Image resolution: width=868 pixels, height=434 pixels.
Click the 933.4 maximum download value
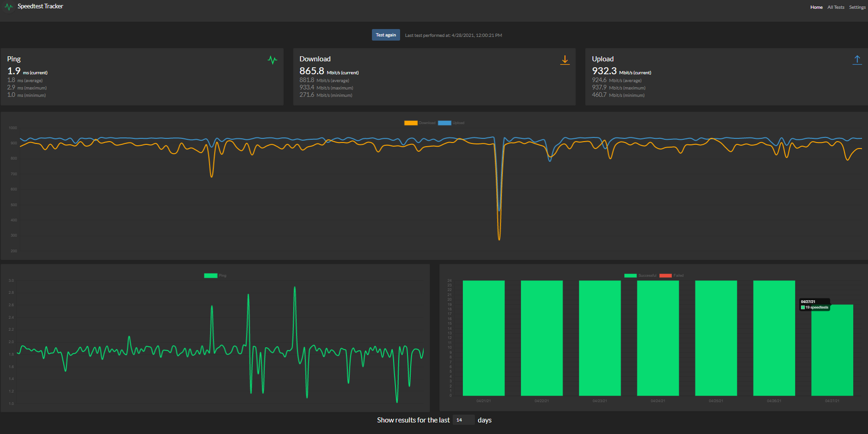click(x=307, y=88)
